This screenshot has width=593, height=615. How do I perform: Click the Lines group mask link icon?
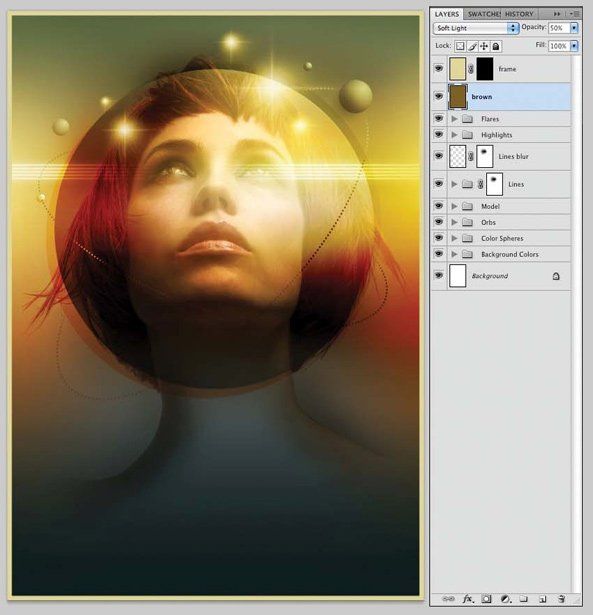[x=480, y=184]
